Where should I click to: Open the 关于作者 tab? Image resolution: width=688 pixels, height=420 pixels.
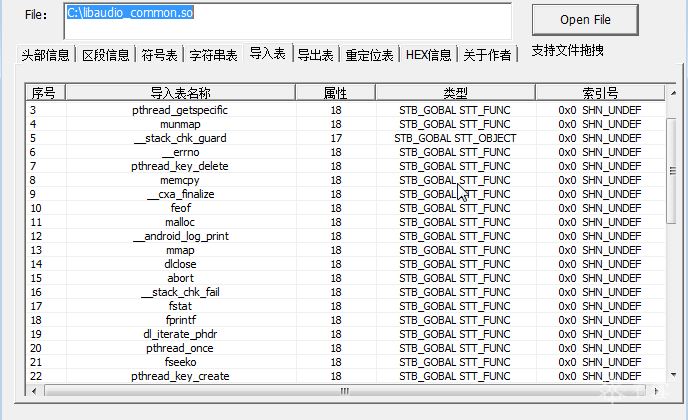pos(487,55)
